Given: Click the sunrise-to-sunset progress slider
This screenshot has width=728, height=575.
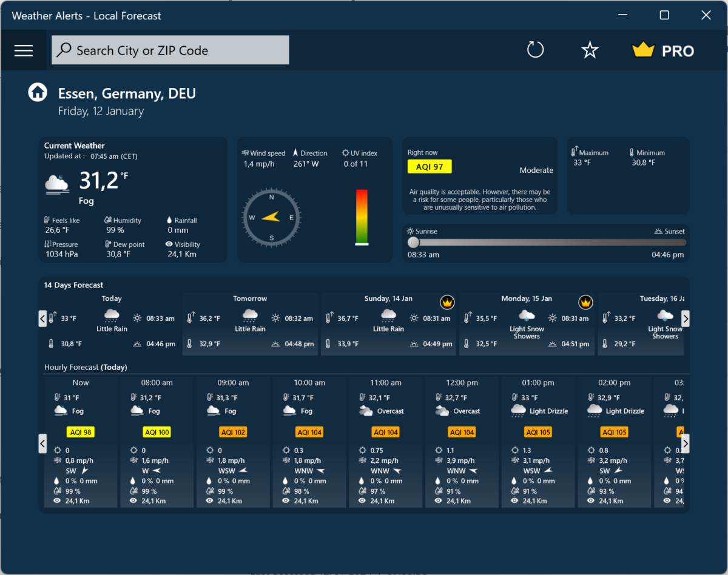Looking at the screenshot, I should (x=546, y=242).
